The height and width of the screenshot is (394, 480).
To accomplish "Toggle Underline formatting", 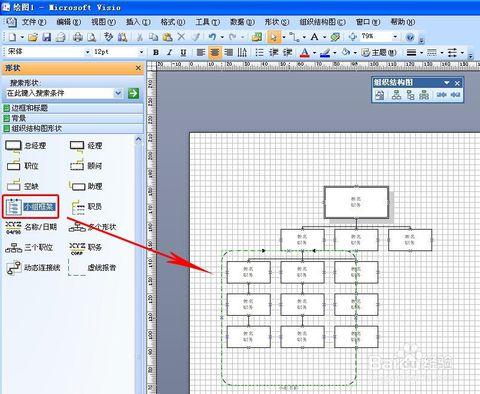I will coord(183,52).
